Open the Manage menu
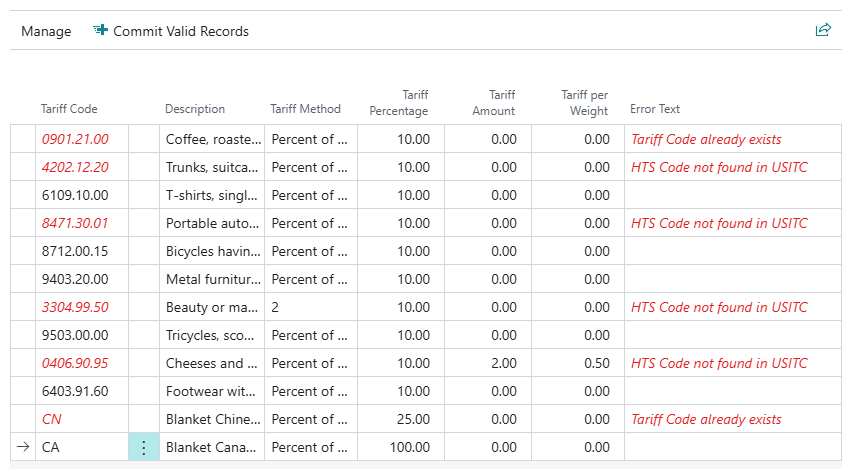The height and width of the screenshot is (469, 847). [46, 31]
